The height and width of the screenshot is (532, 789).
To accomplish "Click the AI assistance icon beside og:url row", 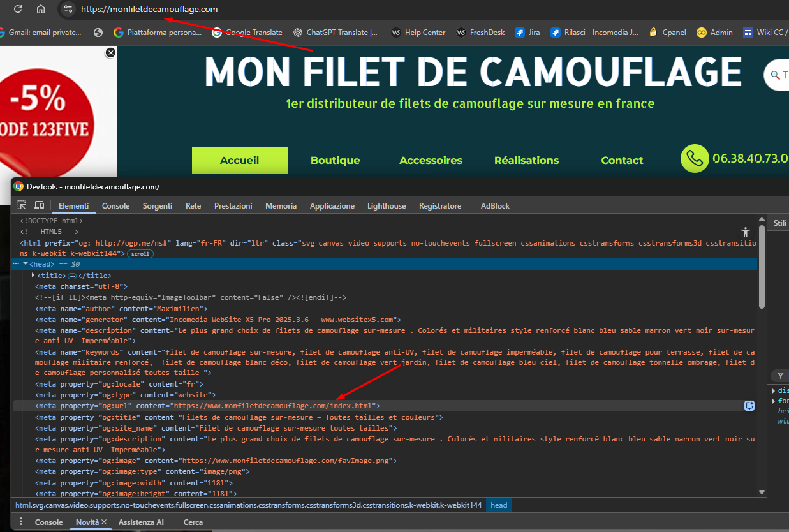I will (749, 406).
